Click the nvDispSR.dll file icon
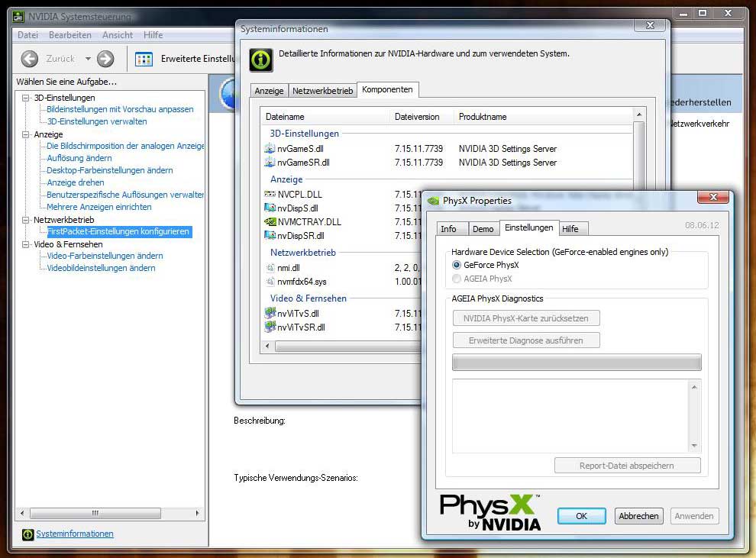The height and width of the screenshot is (558, 756). (x=270, y=236)
